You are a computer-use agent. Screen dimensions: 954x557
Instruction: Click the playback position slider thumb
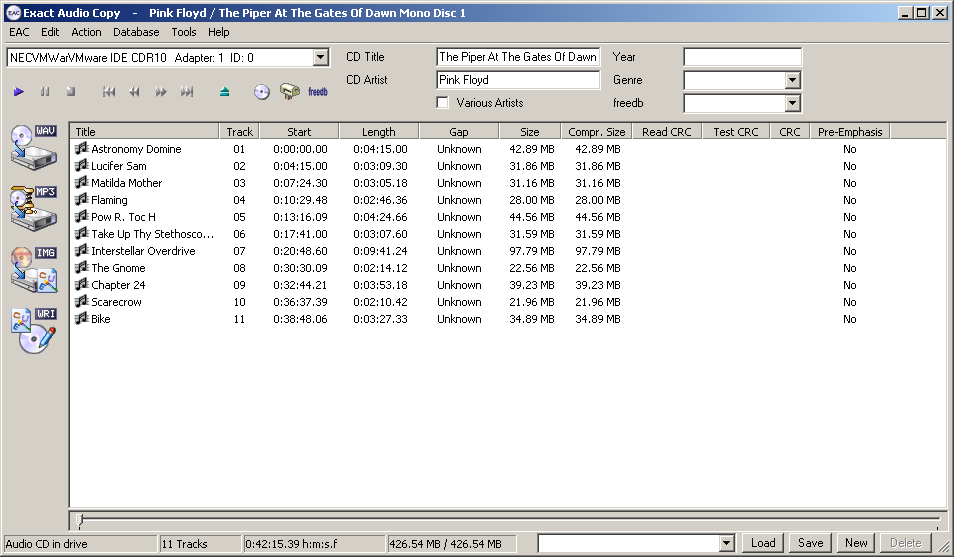pos(80,519)
